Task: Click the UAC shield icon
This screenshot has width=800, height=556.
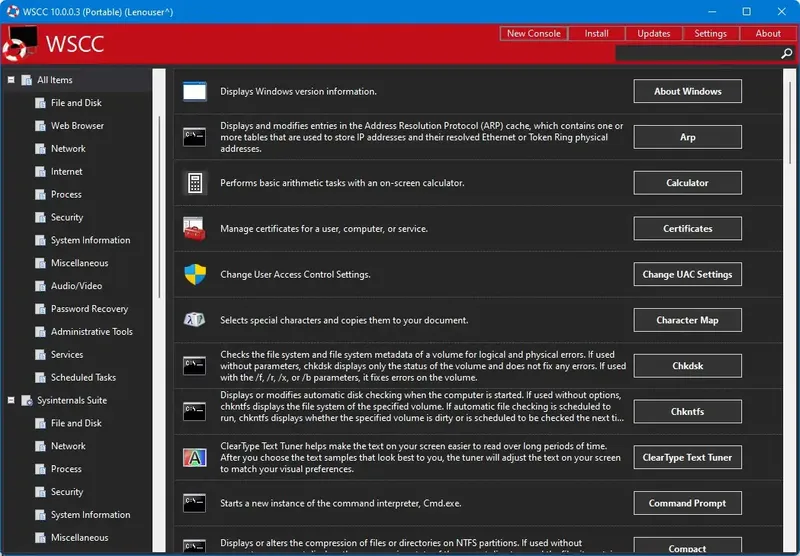Action: (195, 274)
